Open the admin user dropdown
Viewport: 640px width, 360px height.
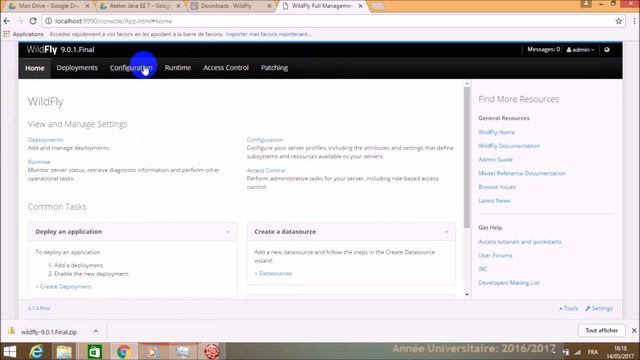580,50
